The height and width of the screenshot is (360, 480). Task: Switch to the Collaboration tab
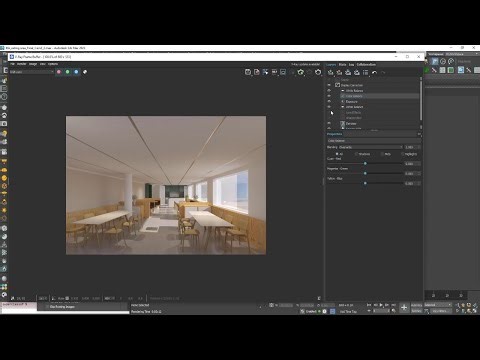point(366,64)
